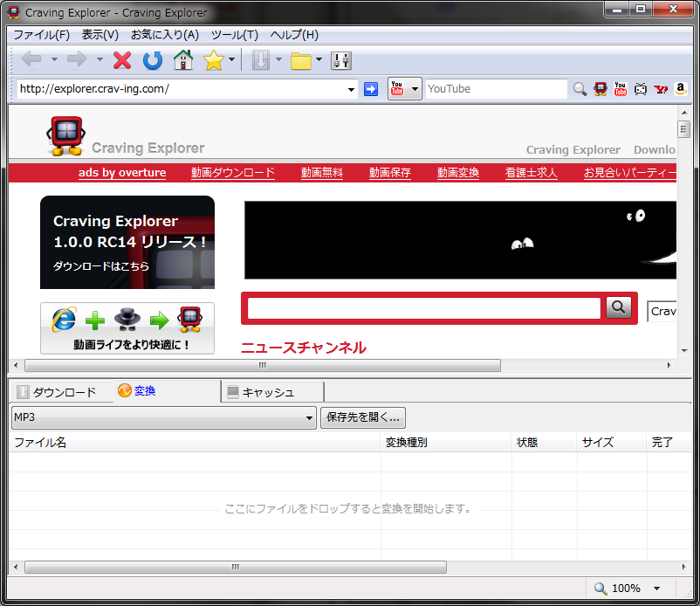
Task: Expand the favorites star dropdown arrow
Action: 231,59
